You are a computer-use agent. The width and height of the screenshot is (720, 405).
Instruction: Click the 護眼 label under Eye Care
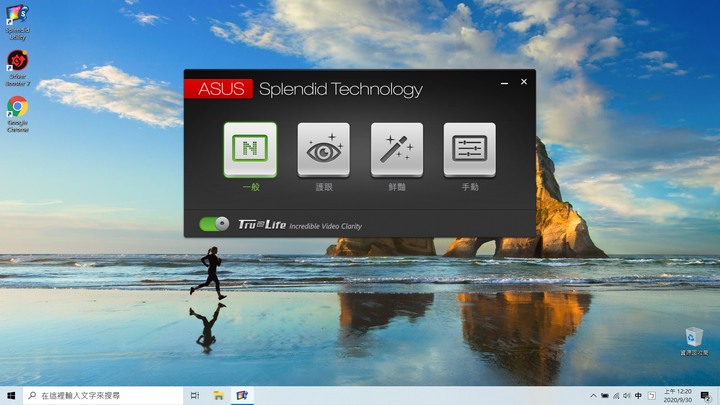pyautogui.click(x=324, y=187)
